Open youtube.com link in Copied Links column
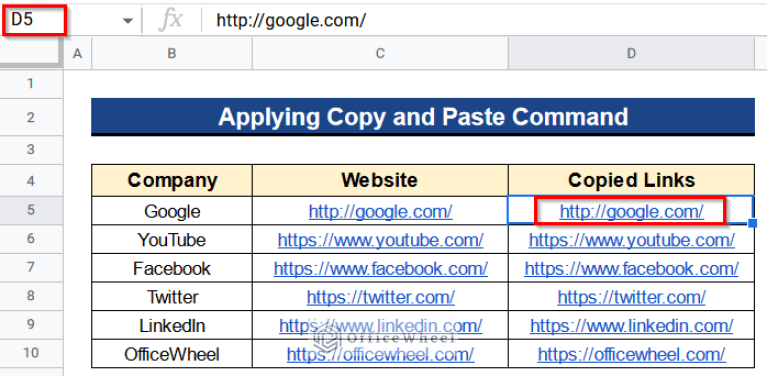 tap(632, 240)
